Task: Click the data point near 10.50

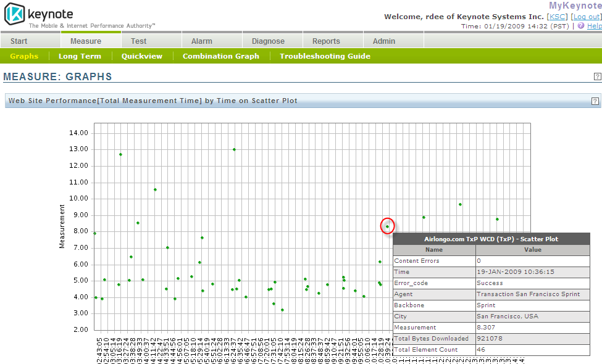Action: point(155,189)
